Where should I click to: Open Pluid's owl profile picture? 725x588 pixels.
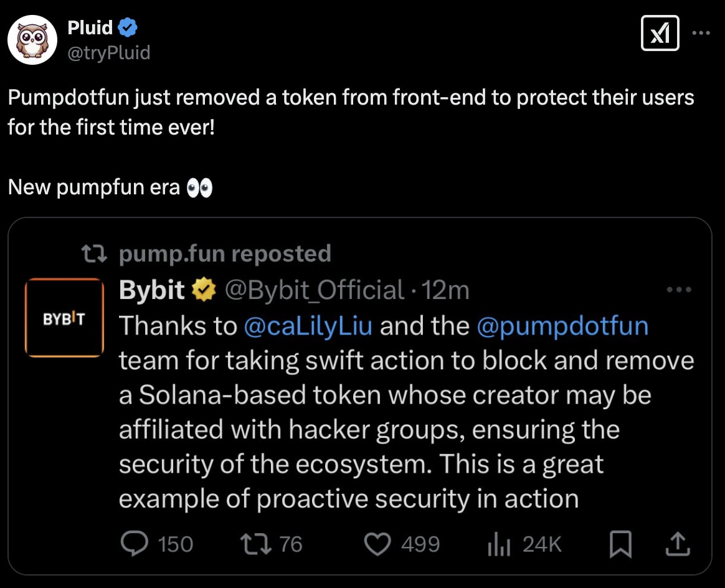point(32,39)
